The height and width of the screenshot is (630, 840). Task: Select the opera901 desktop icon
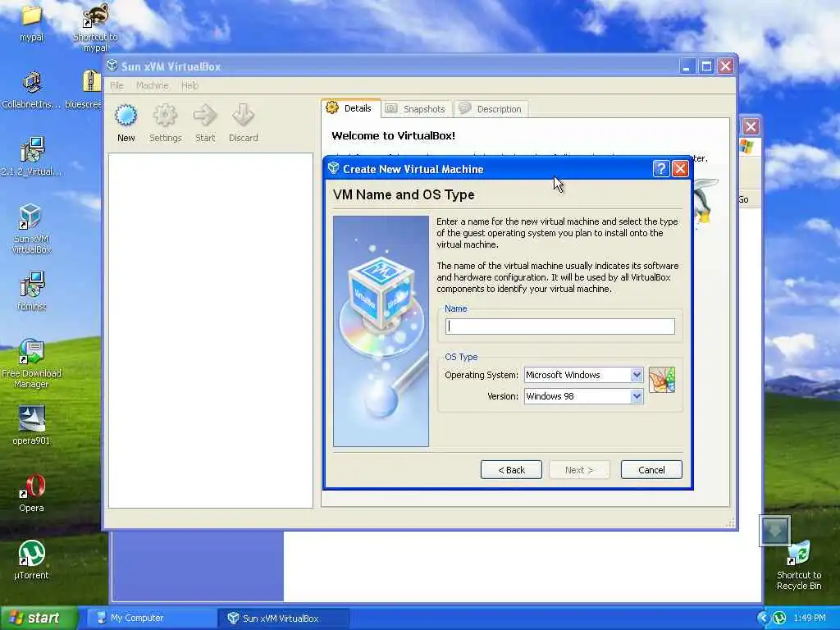(31, 426)
